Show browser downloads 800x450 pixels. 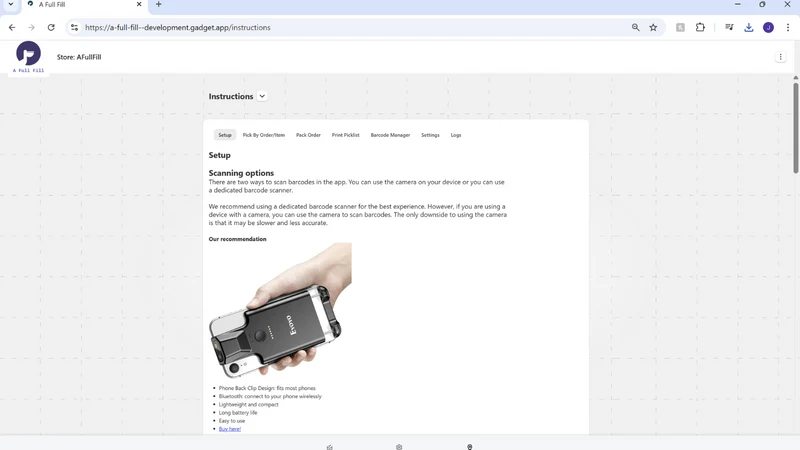pyautogui.click(x=748, y=28)
